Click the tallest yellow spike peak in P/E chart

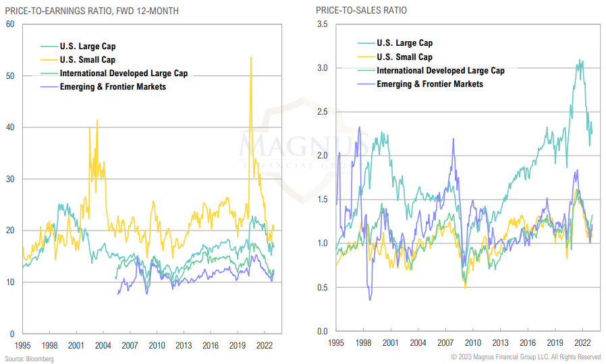click(251, 57)
